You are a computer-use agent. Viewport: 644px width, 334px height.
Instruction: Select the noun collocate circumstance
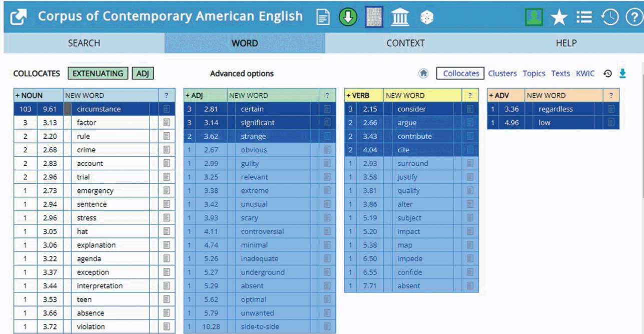click(x=99, y=109)
